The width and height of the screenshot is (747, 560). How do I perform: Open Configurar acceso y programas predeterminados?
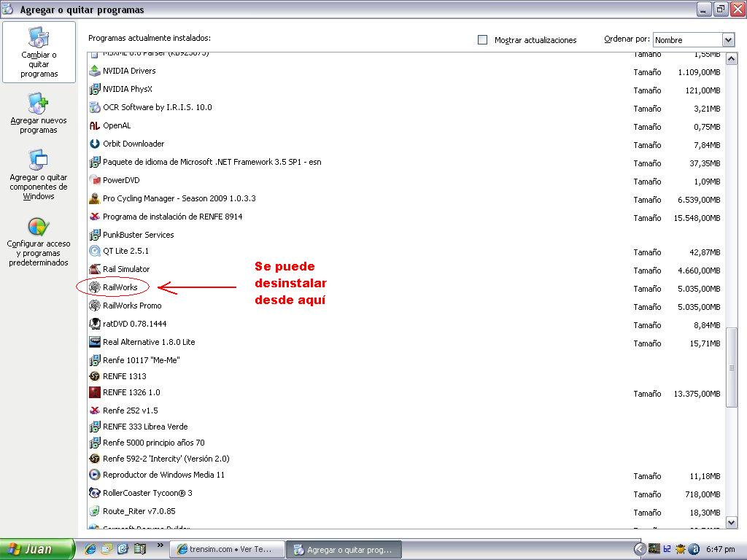click(38, 242)
